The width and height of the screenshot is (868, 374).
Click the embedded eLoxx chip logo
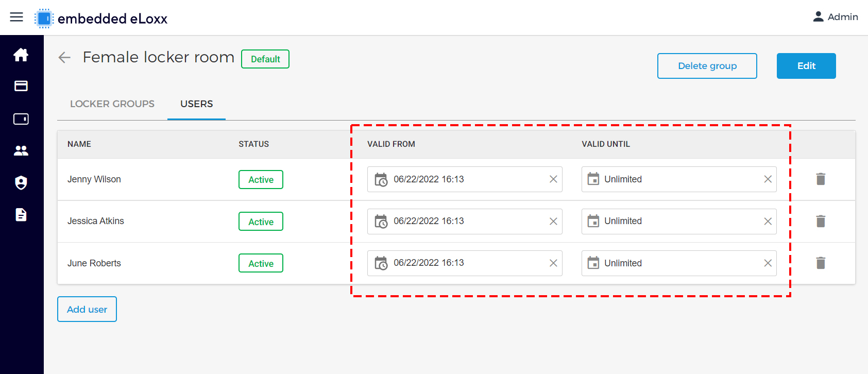click(44, 19)
